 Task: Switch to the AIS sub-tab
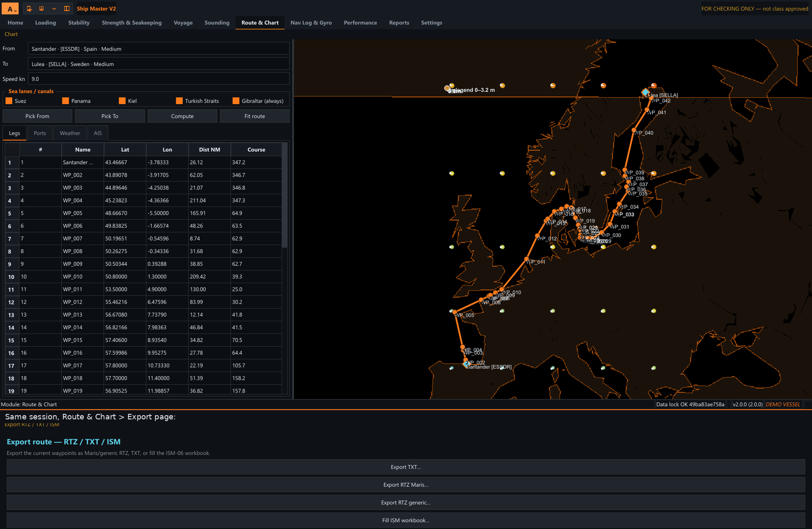[x=98, y=133]
